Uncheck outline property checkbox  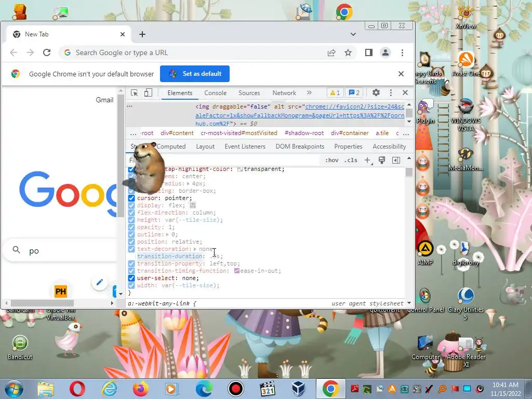tap(131, 234)
